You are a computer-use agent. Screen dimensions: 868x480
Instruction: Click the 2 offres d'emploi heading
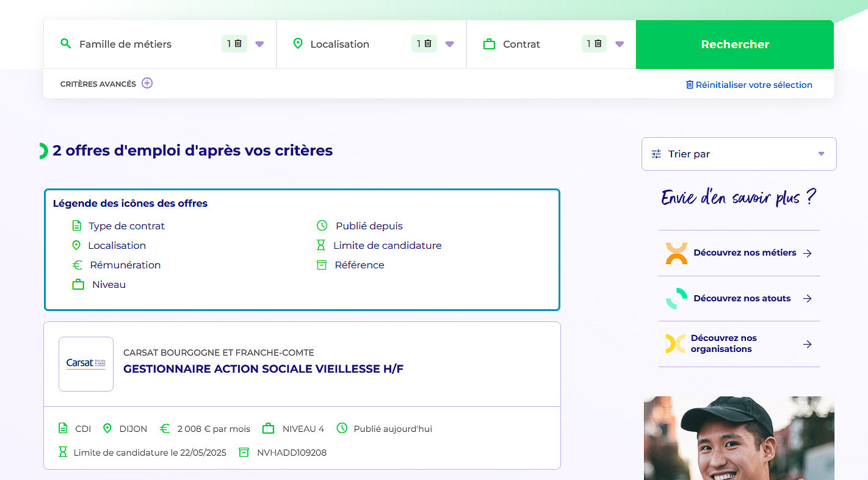[193, 151]
